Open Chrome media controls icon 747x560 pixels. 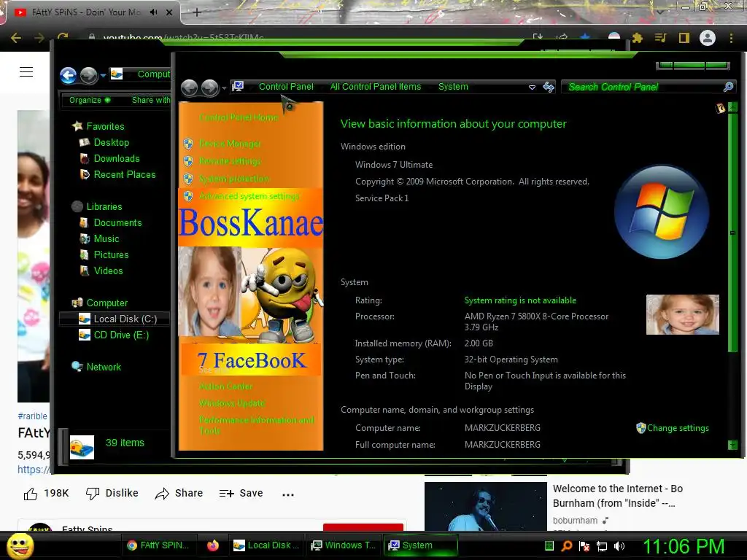[x=660, y=38]
